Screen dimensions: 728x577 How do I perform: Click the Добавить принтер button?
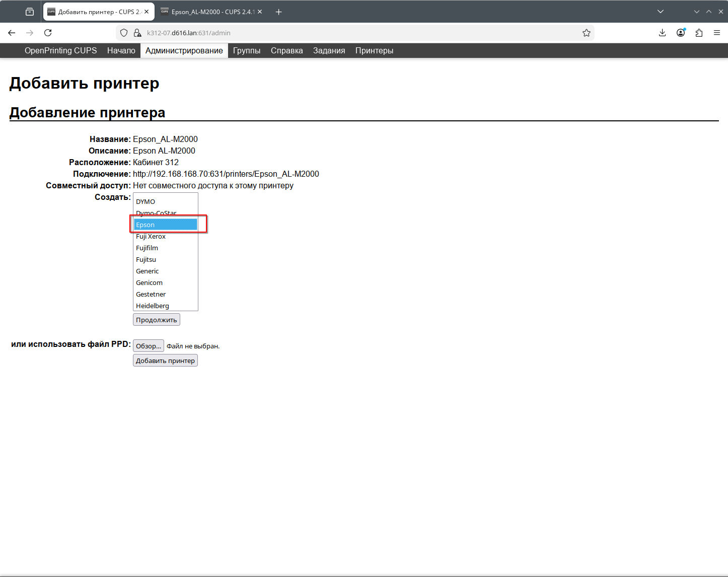(x=165, y=360)
